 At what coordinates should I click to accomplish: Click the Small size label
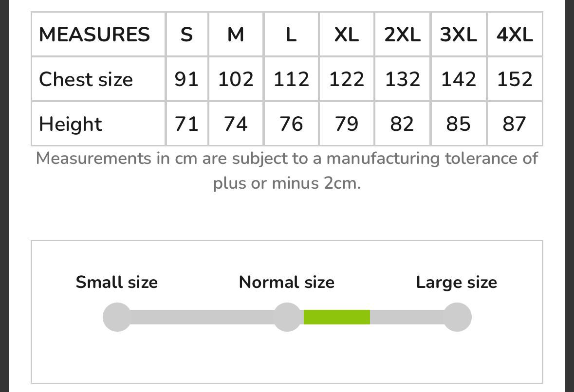click(x=117, y=282)
